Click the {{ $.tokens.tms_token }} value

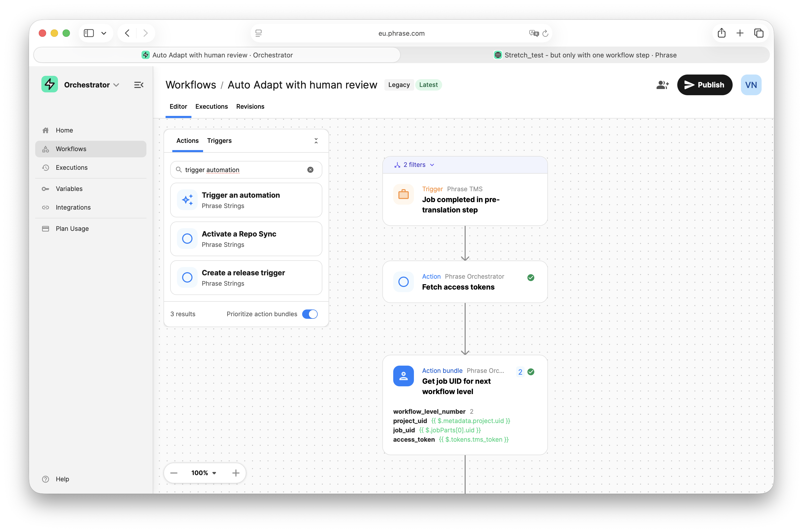474,439
